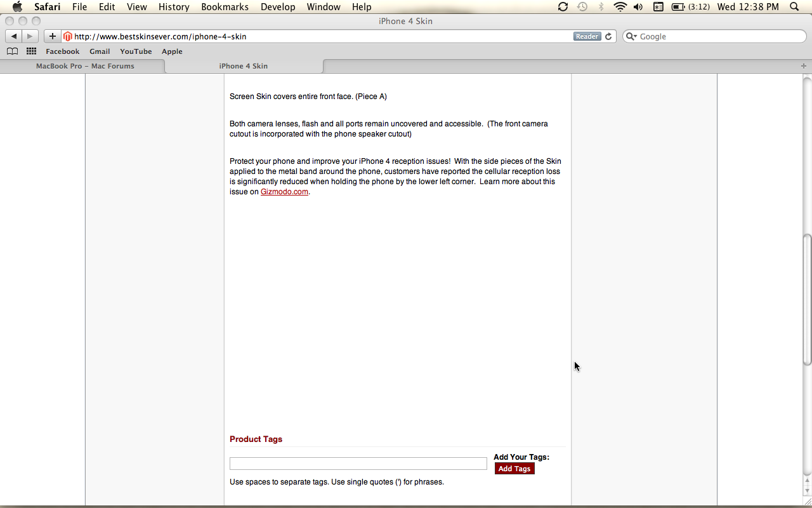The image size is (812, 508).
Task: Open the search engine magnifier dropdown
Action: pos(631,36)
